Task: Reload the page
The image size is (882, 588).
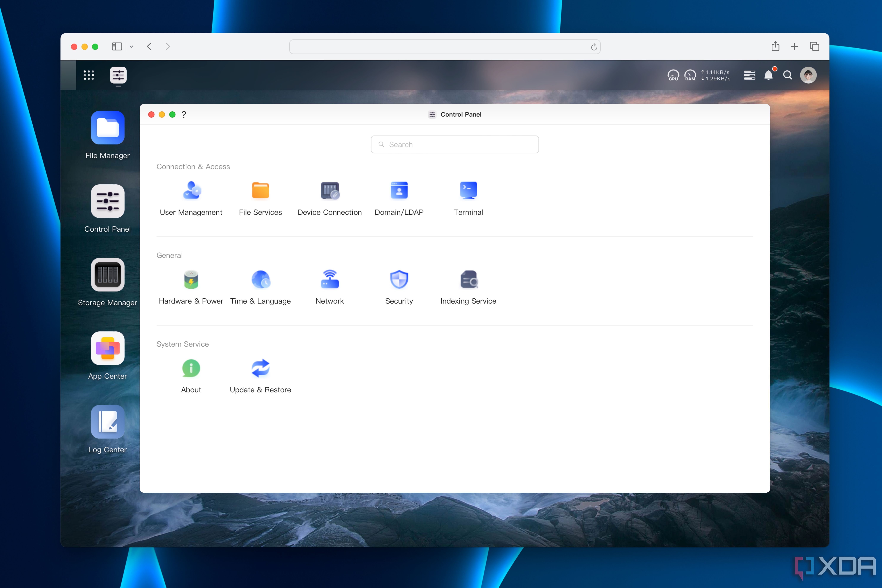Action: 594,47
